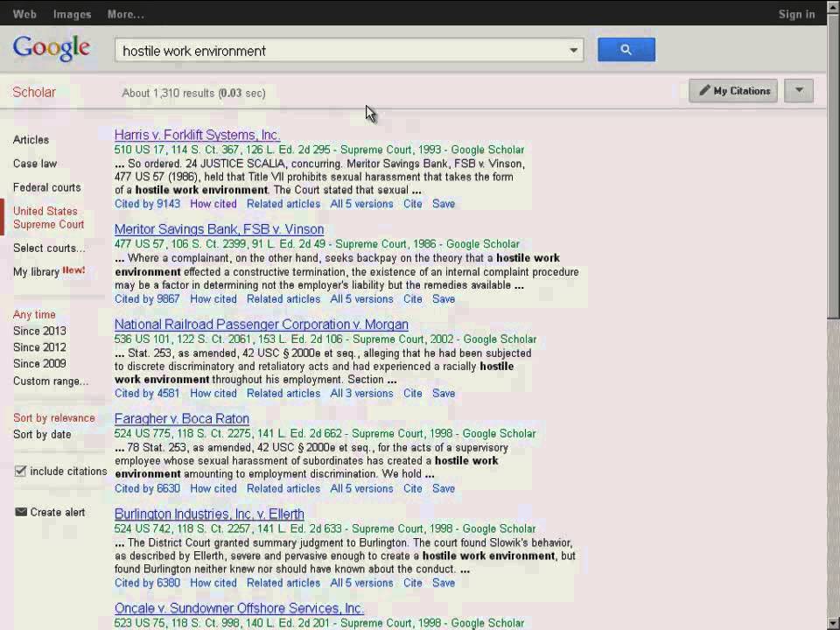The image size is (840, 630).
Task: Open Select courts... option
Action: 49,248
